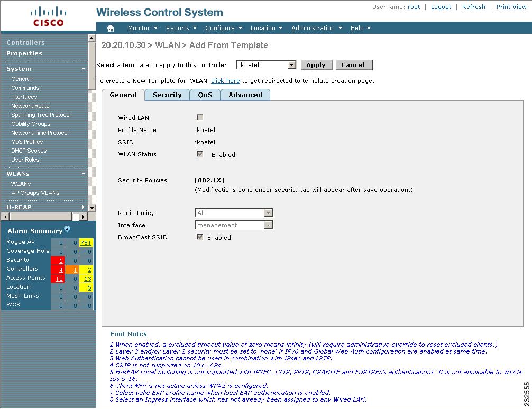The width and height of the screenshot is (532, 409).
Task: Click the orange Controllers alarm count 1
Action: 72,269
